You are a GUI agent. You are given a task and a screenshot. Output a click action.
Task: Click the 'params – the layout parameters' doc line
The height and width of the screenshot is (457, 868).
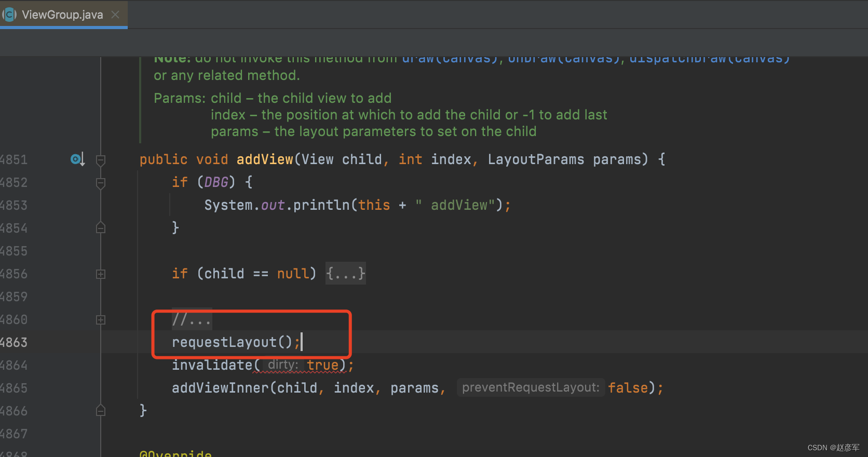click(x=373, y=131)
